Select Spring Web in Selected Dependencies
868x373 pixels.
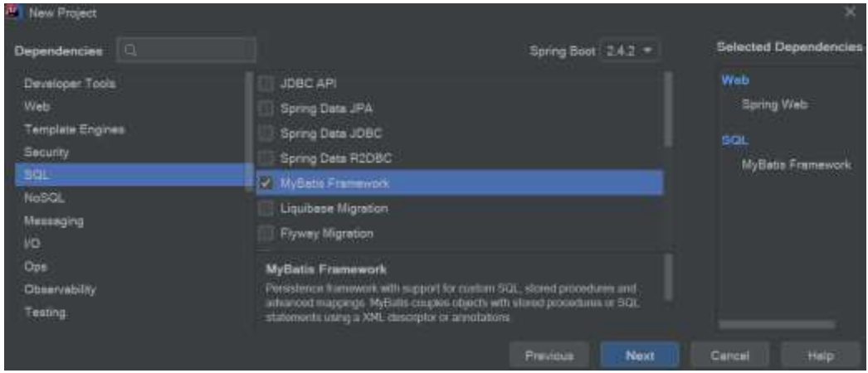pos(774,105)
